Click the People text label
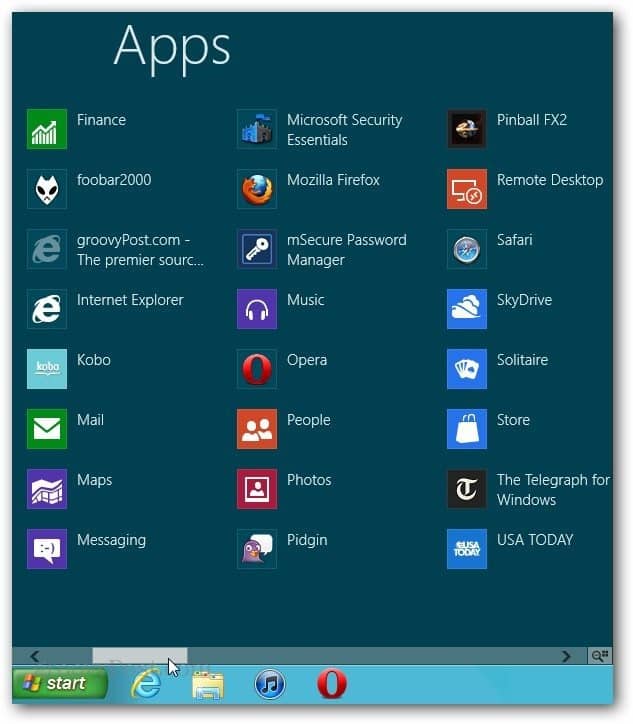The height and width of the screenshot is (724, 633). [x=308, y=421]
